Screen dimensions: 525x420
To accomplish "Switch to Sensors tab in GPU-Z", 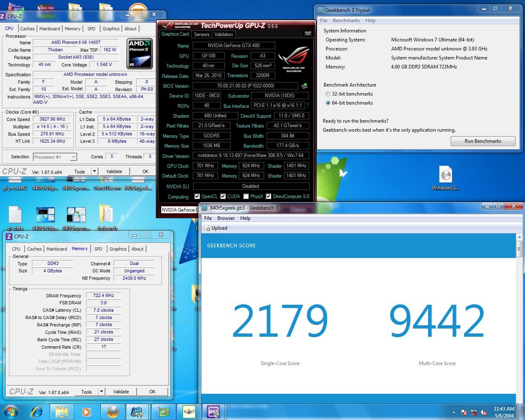I will coord(201,34).
